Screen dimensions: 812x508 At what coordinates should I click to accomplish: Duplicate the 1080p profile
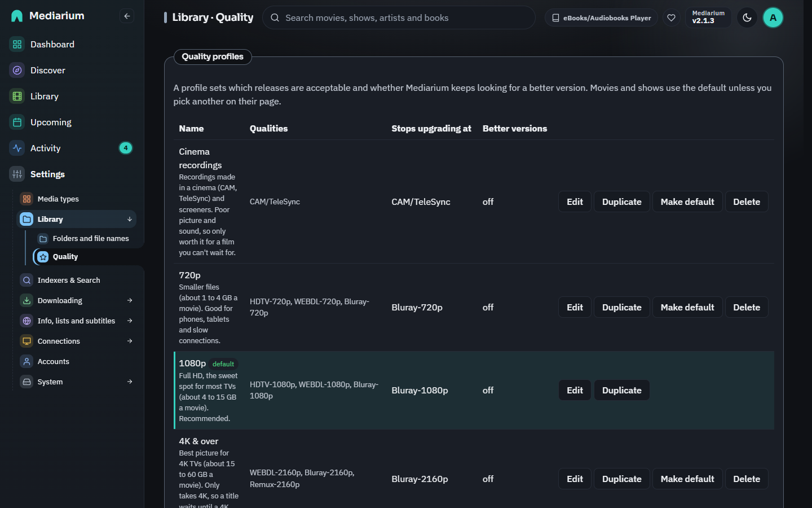click(x=622, y=390)
